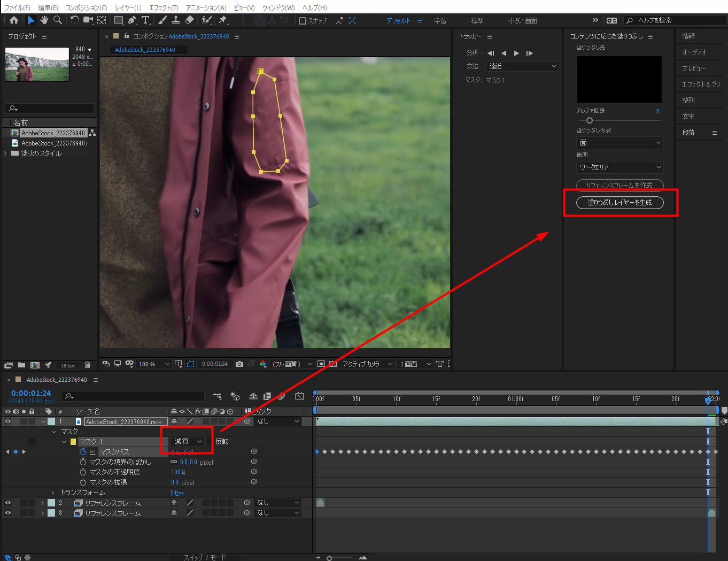Expand the 塗りのスタイル folder
This screenshot has height=561, width=728.
tap(5, 153)
